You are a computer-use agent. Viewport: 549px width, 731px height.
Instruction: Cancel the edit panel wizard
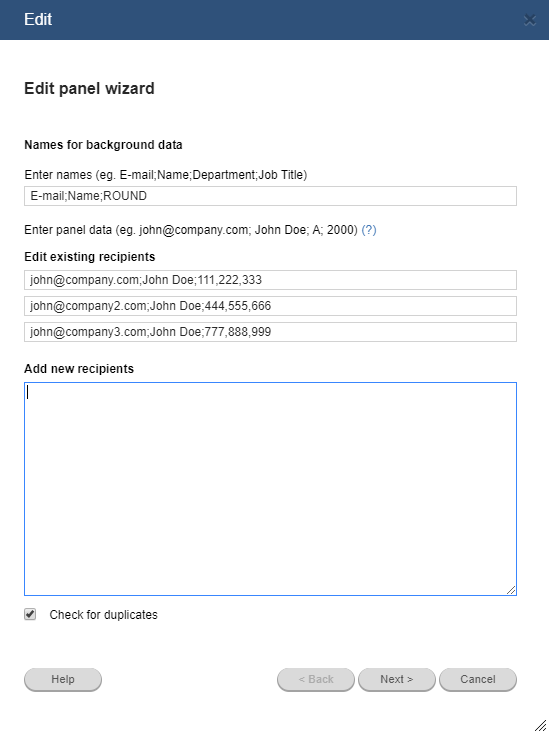click(478, 679)
